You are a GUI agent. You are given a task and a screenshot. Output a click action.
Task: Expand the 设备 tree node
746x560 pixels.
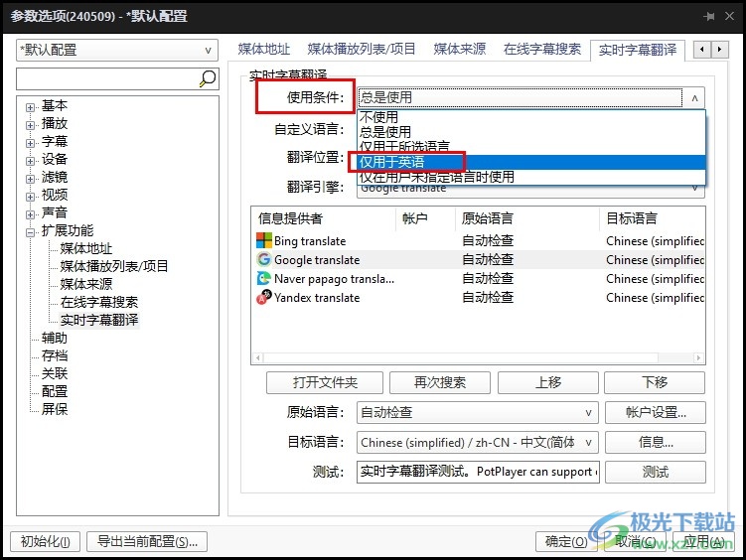tap(30, 161)
